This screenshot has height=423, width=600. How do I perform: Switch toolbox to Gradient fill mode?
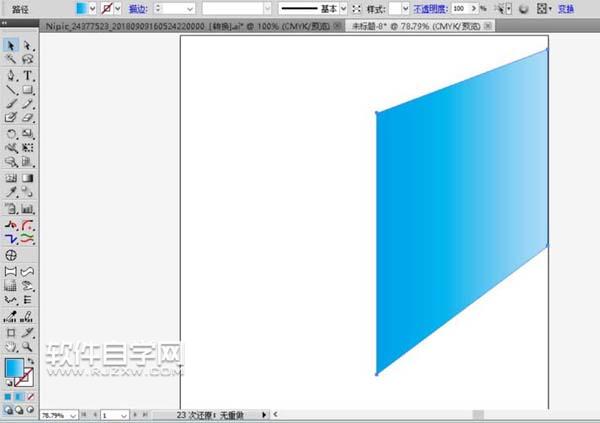(x=19, y=397)
